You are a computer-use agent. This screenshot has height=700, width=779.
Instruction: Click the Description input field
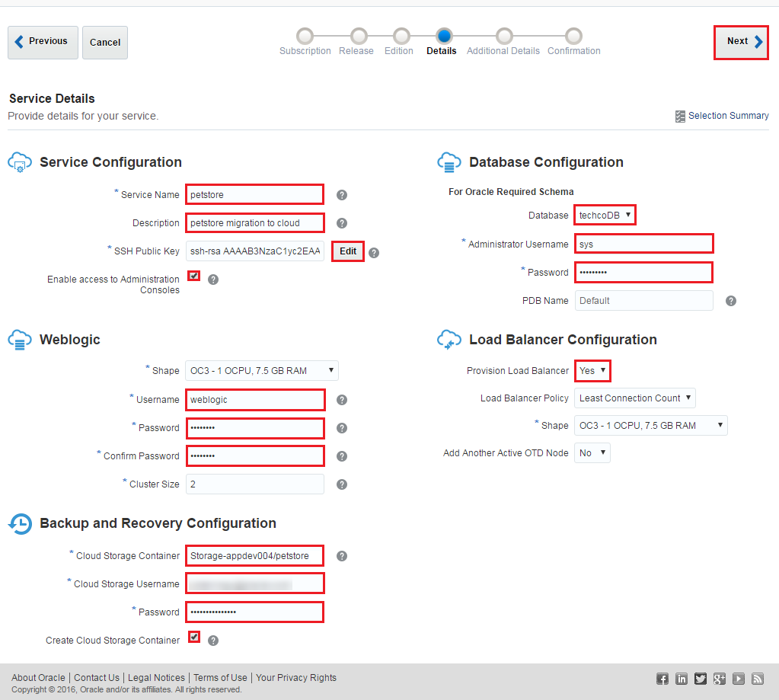coord(255,222)
